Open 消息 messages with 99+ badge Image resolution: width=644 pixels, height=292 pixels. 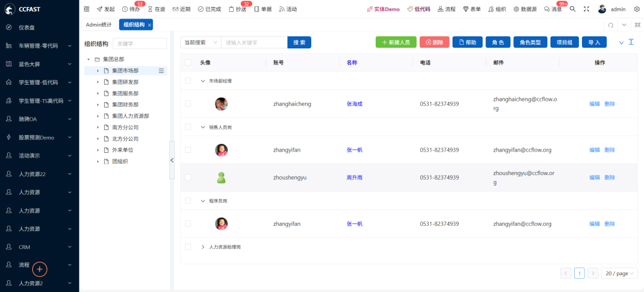pyautogui.click(x=553, y=9)
